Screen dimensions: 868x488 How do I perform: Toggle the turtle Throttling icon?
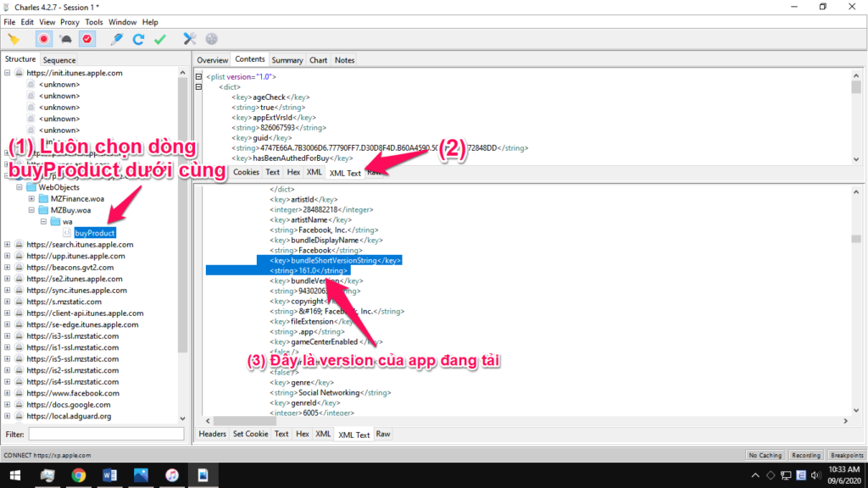tap(65, 39)
